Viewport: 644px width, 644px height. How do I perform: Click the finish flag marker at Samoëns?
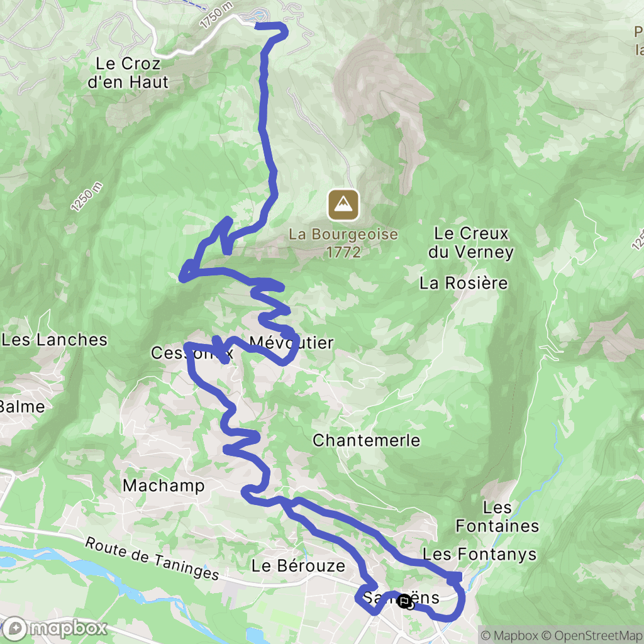click(x=404, y=601)
